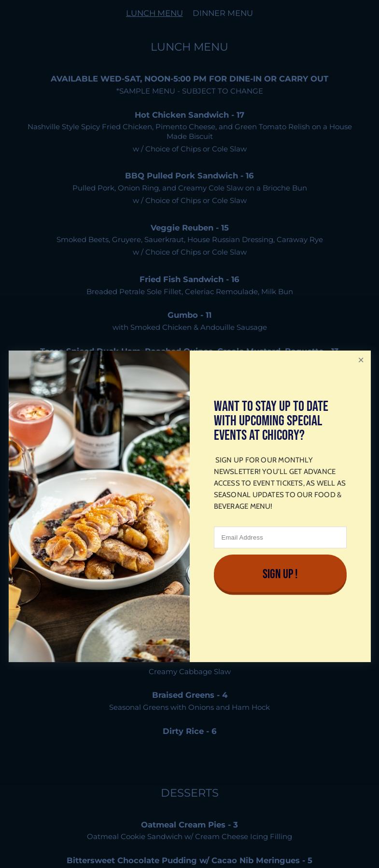Click the Sign Up! button
379x868 pixels.
(280, 574)
